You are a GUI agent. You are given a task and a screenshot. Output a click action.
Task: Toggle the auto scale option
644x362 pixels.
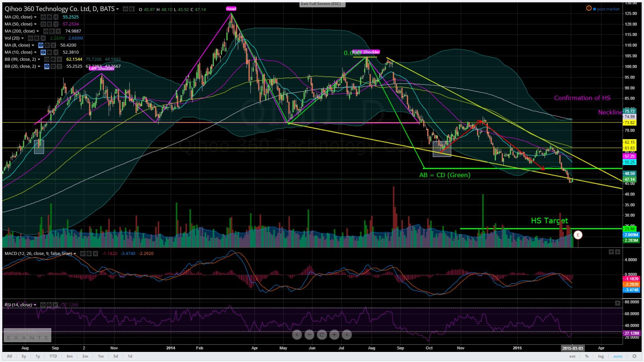[x=618, y=356]
